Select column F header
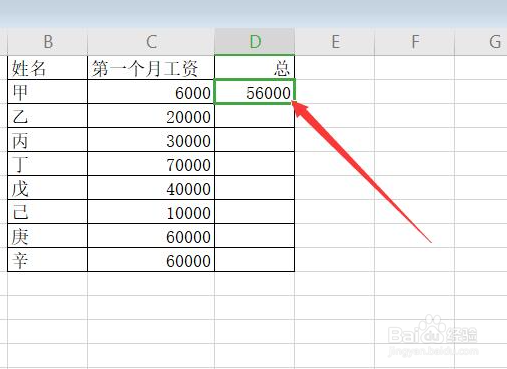The image size is (507, 369). click(414, 42)
